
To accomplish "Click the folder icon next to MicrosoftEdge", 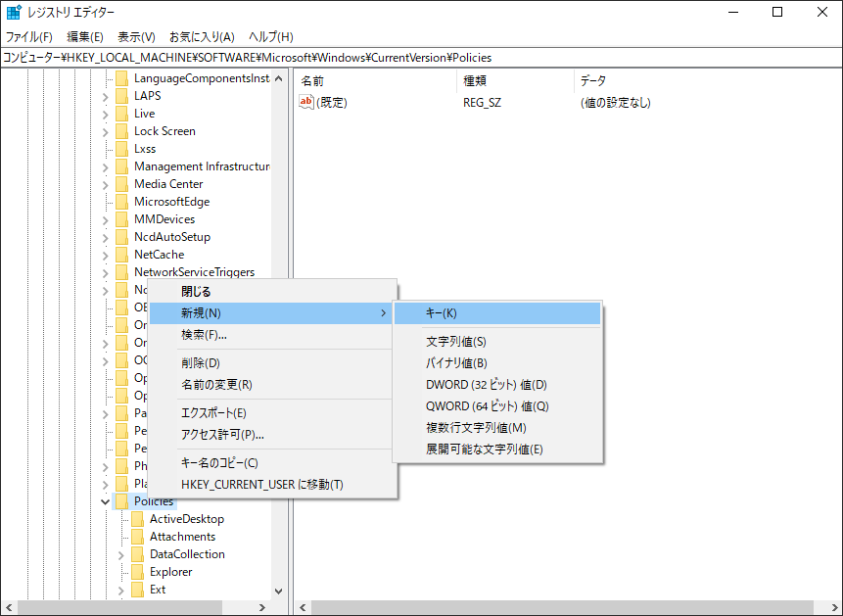I will pos(124,201).
